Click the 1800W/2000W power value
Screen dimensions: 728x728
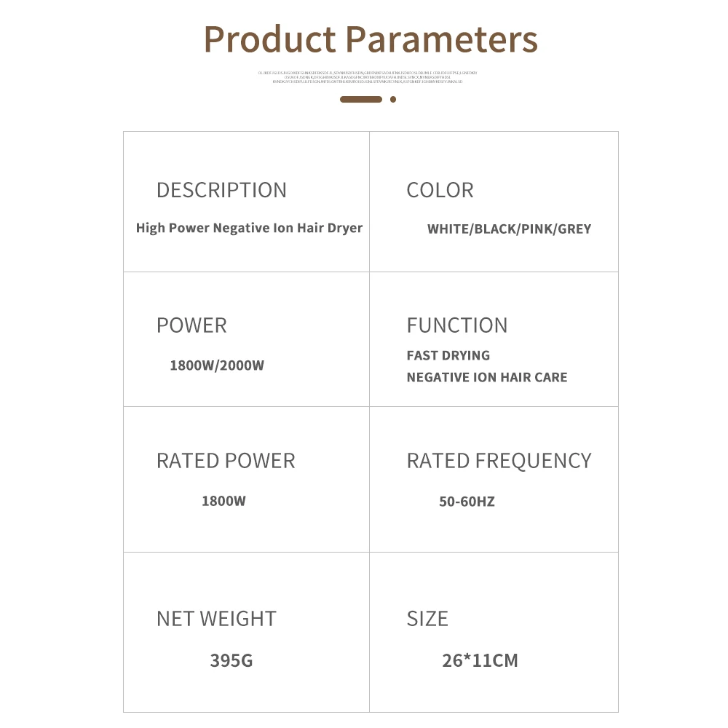click(217, 365)
